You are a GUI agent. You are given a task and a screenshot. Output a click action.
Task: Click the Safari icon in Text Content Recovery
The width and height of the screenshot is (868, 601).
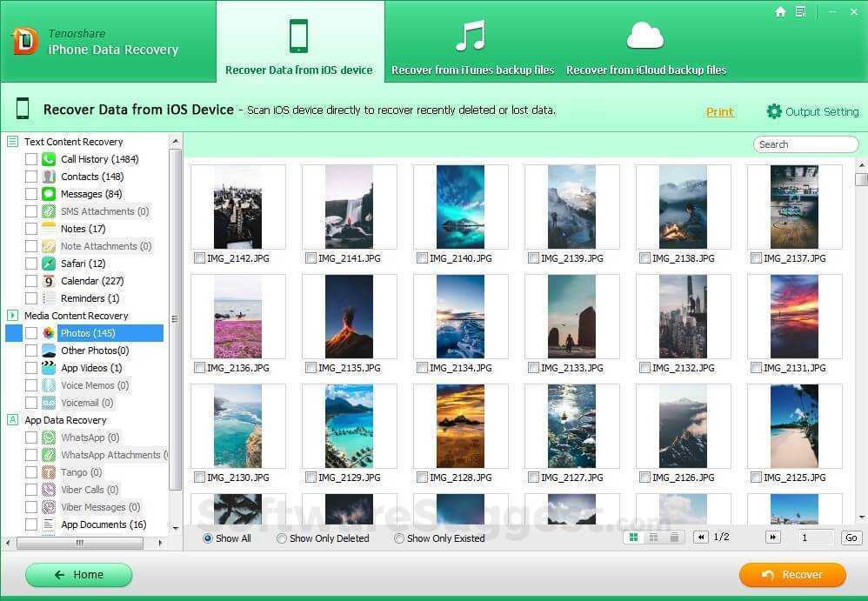point(48,264)
